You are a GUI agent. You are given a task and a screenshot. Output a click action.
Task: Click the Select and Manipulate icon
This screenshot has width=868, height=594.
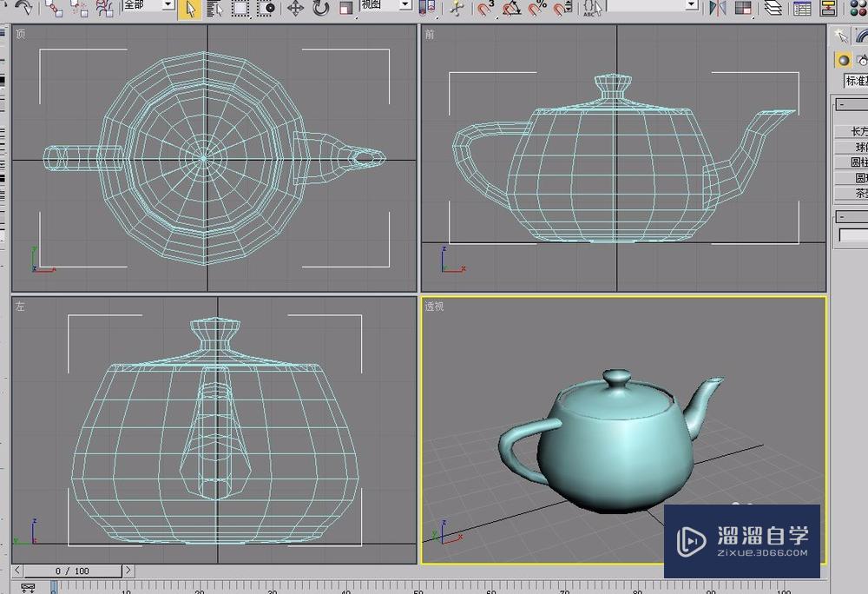[457, 8]
